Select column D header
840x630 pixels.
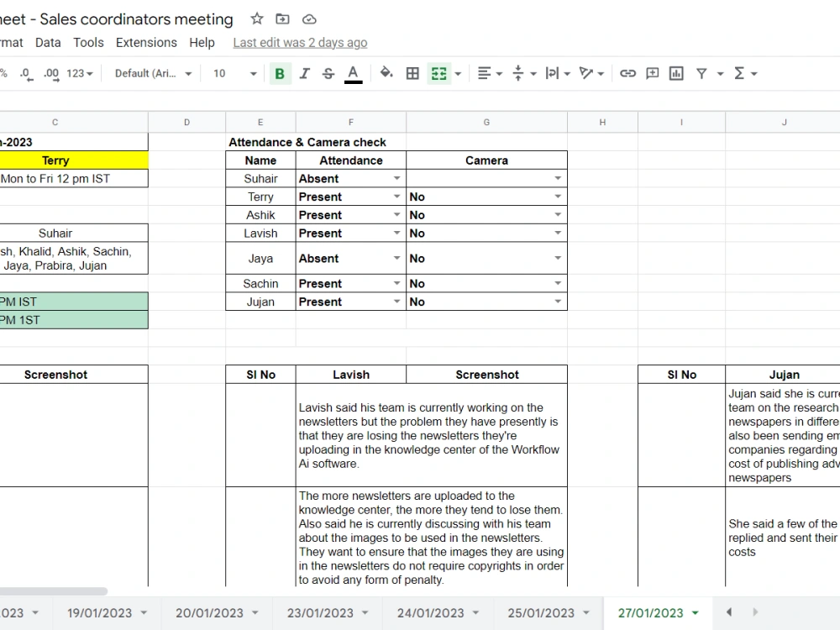click(187, 122)
